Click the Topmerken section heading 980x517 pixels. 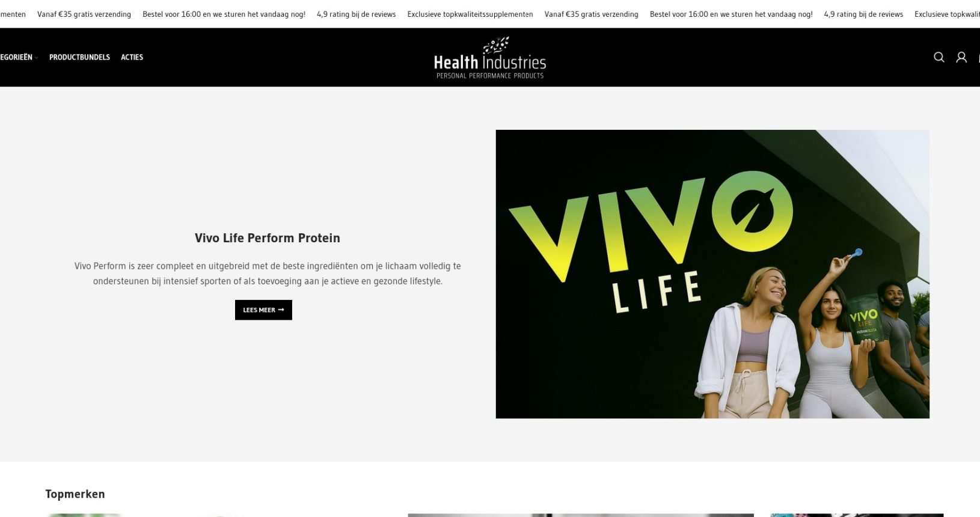(75, 494)
